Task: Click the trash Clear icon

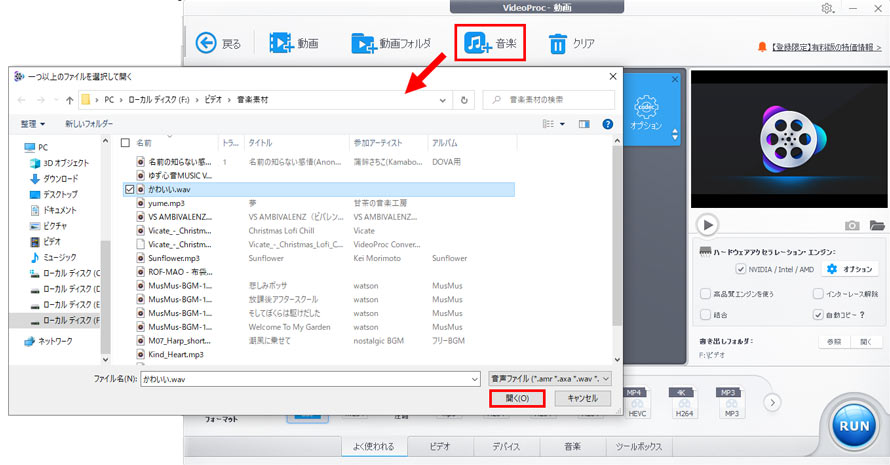Action: [x=557, y=44]
